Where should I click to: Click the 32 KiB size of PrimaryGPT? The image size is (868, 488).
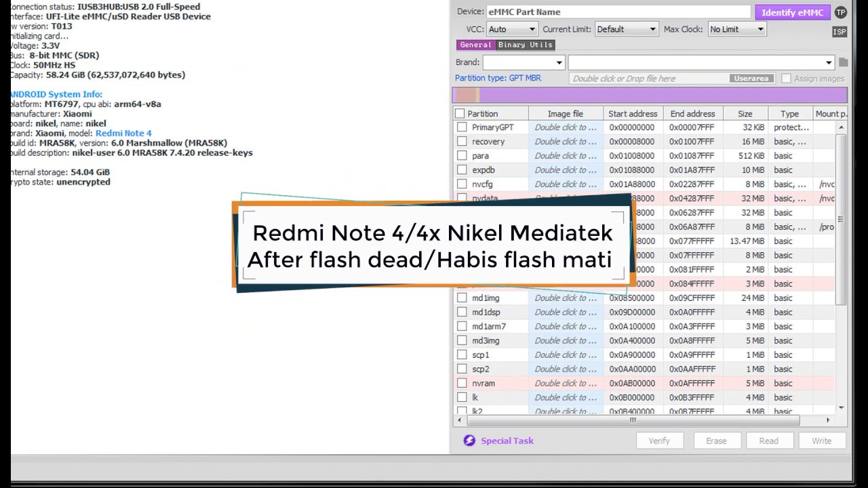click(753, 127)
